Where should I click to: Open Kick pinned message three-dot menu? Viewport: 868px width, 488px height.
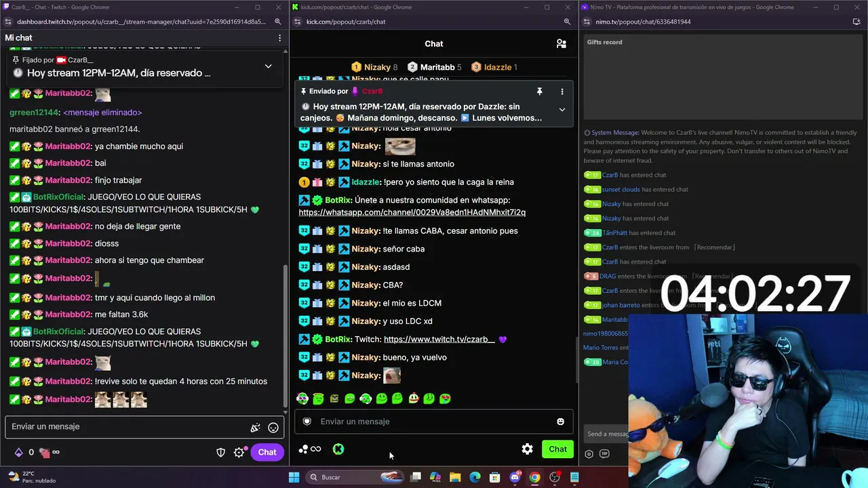pyautogui.click(x=561, y=91)
